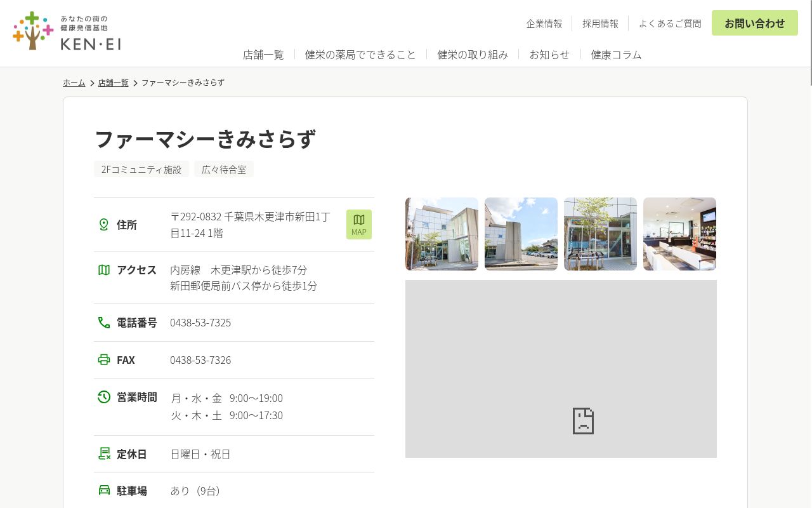This screenshot has width=812, height=508.
Task: Go to 採用情報 link
Action: [x=600, y=23]
